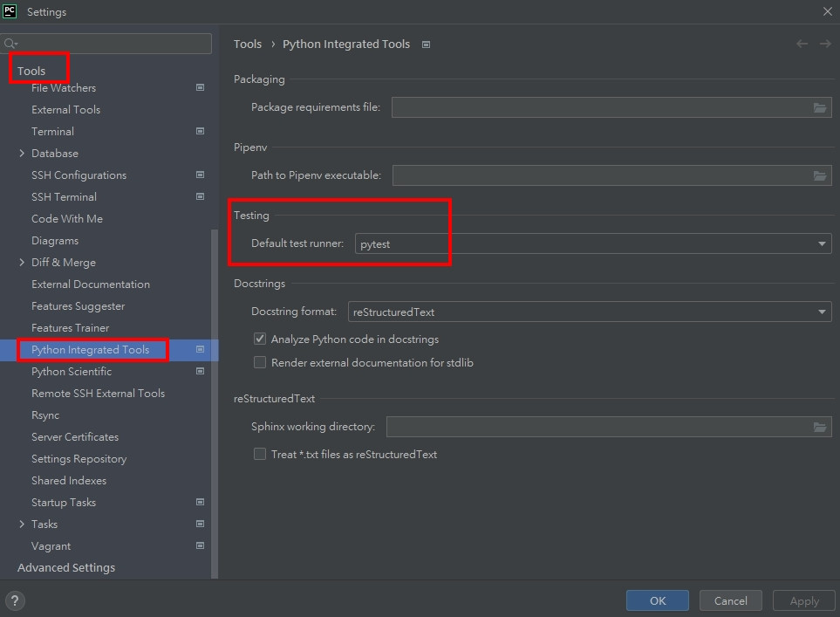Browse for Sphinx working directory folder icon
Screen dimensions: 840x617
point(820,428)
